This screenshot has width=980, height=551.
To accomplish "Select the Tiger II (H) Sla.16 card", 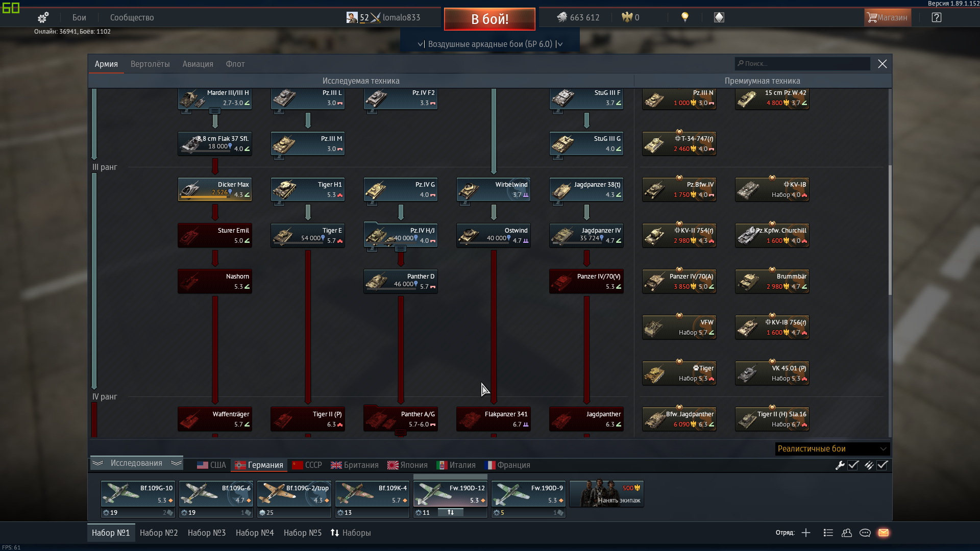I will [772, 419].
